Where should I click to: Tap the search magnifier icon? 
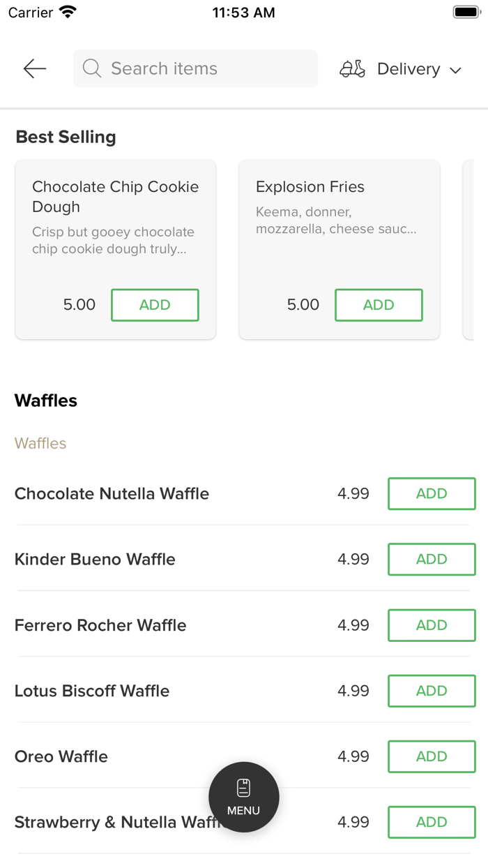click(91, 68)
